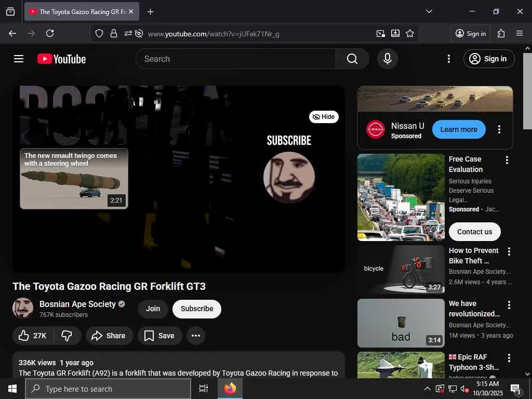
Task: Close the Toyota Gazoo Racing tab
Action: pyautogui.click(x=131, y=11)
